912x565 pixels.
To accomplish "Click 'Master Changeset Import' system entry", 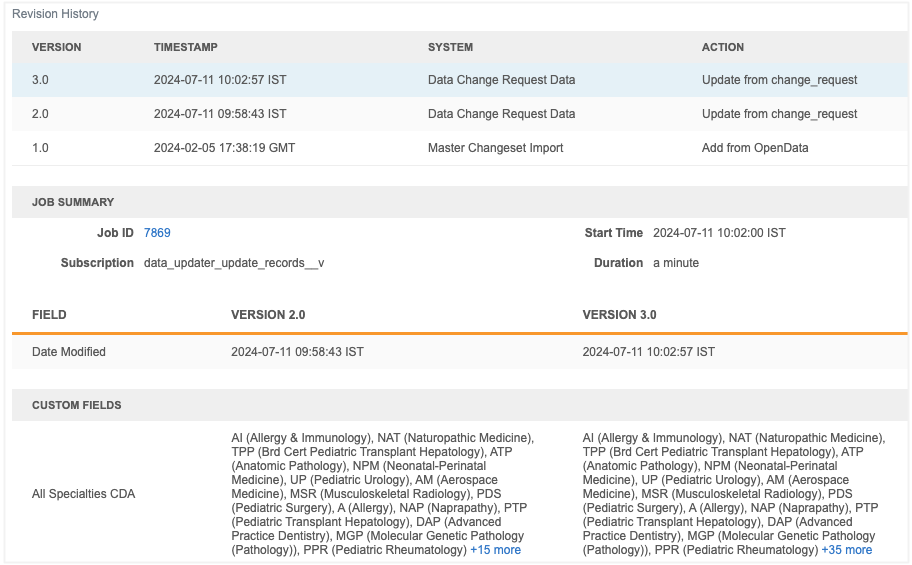I will click(x=495, y=148).
